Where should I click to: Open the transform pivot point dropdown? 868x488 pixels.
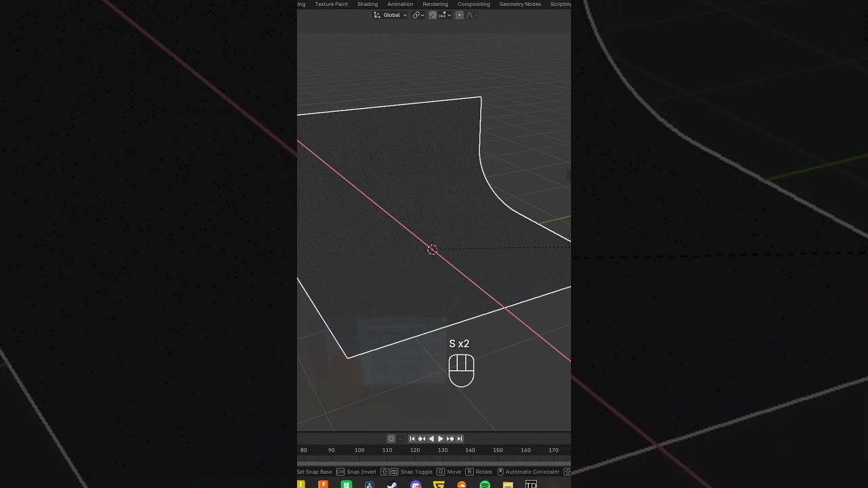418,15
